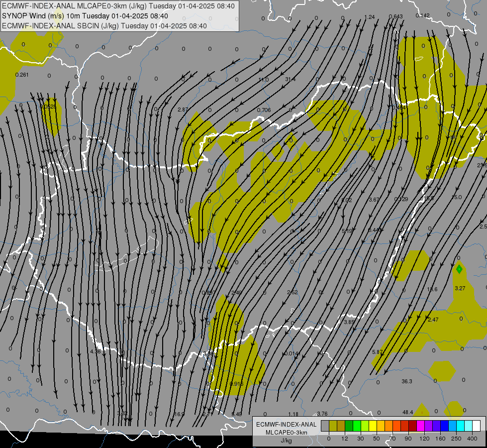Click the gray swatch in the MLCAPE legend

325,426
